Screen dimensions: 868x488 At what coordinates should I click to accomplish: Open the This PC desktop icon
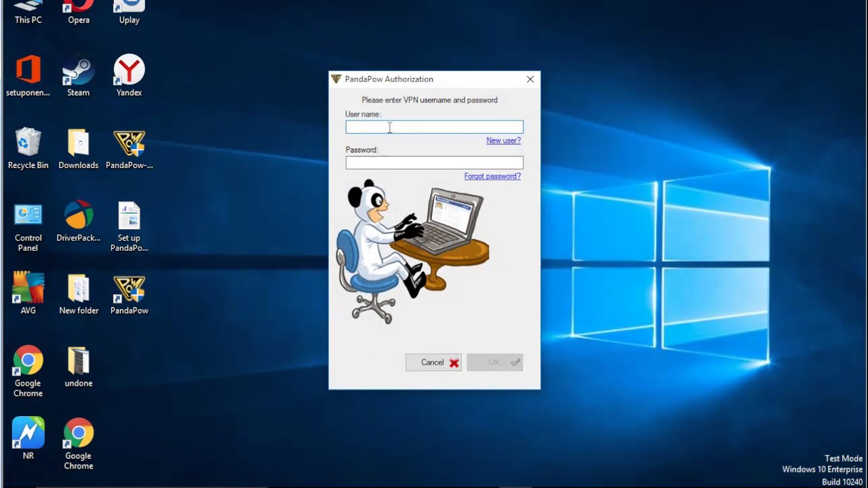[x=28, y=12]
